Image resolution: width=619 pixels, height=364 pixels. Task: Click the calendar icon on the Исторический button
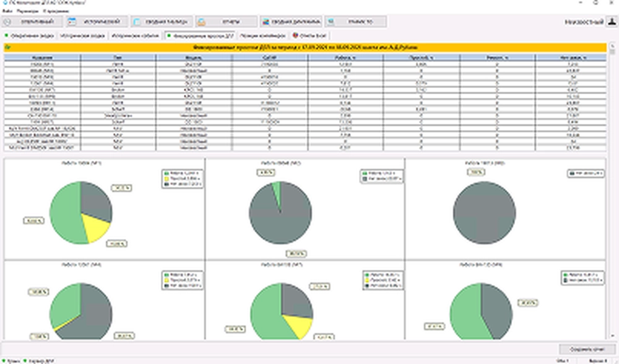[72, 22]
